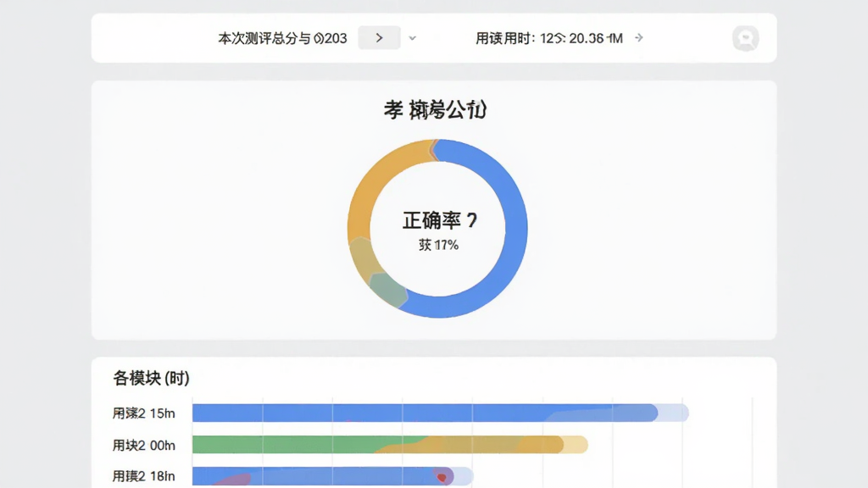This screenshot has height=488, width=868.
Task: Click the module row label containing "00"
Action: pyautogui.click(x=144, y=446)
